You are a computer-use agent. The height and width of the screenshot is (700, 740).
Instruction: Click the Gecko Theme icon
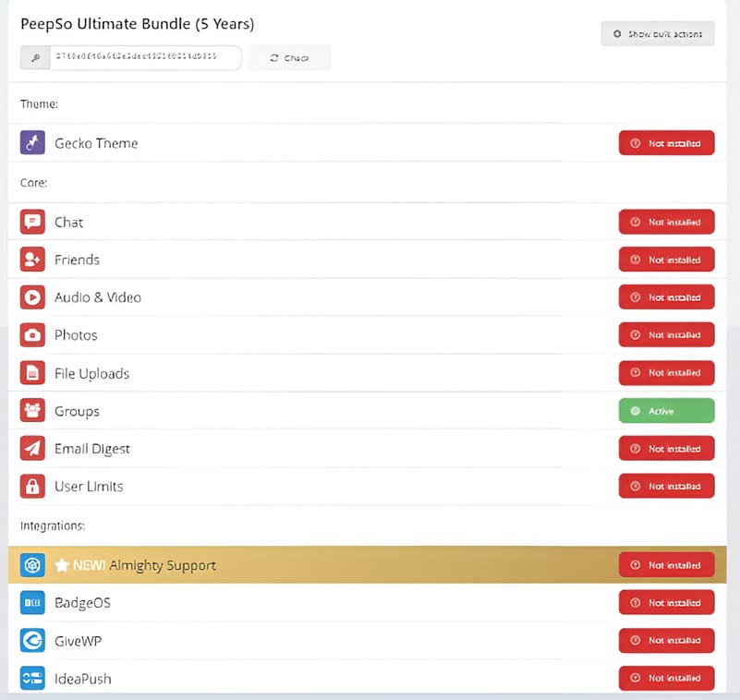point(32,143)
